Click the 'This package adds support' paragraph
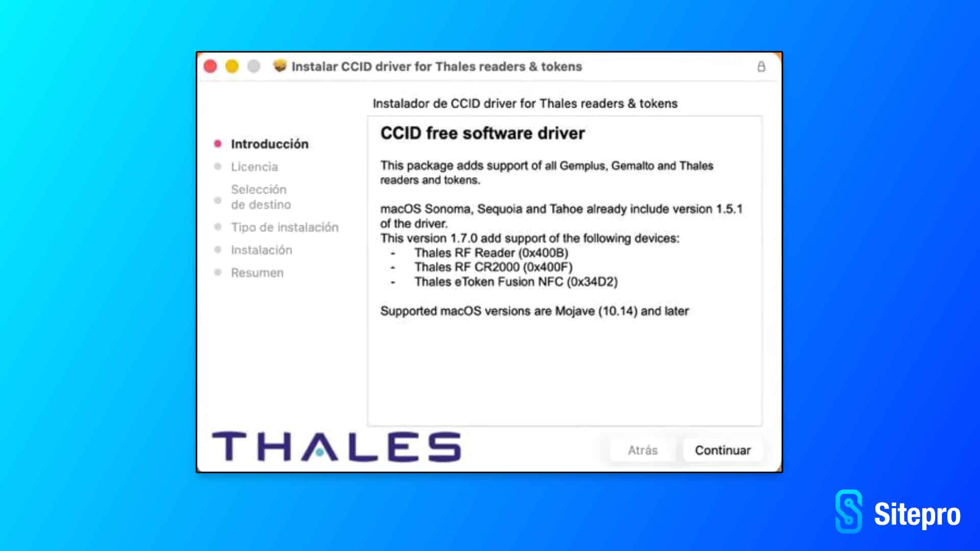Viewport: 980px width, 551px height. [547, 172]
